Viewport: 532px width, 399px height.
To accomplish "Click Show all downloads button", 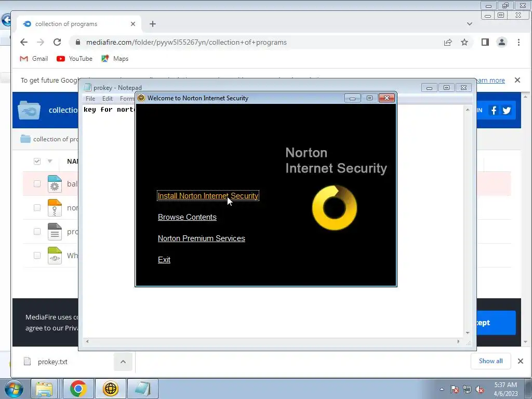I will click(490, 361).
